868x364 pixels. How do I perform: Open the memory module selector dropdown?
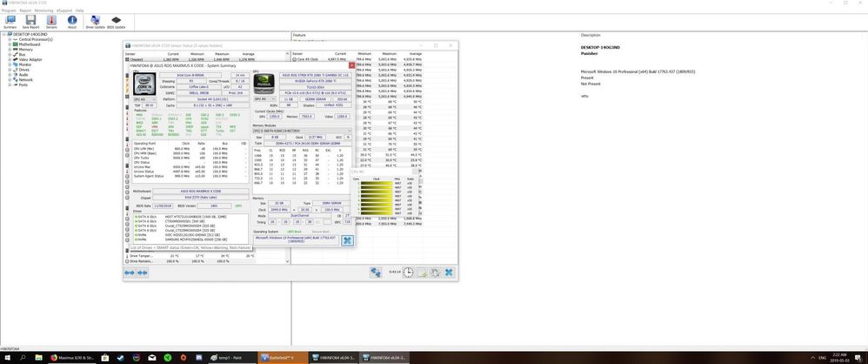303,131
